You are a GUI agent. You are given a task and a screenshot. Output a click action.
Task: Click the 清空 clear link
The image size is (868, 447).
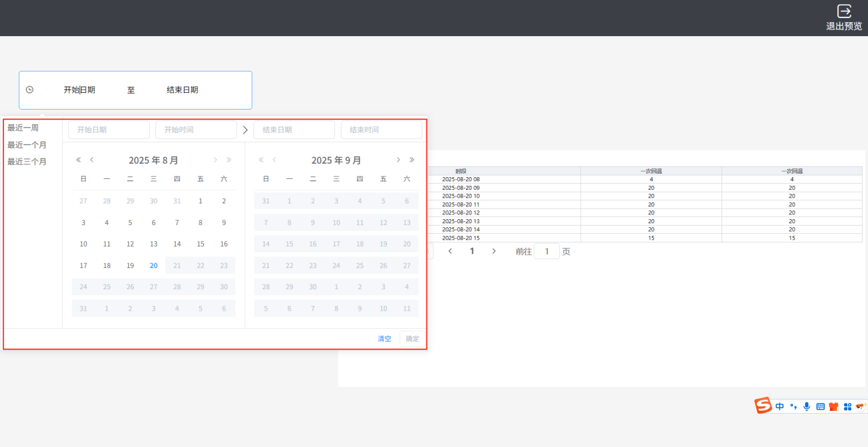pos(385,339)
